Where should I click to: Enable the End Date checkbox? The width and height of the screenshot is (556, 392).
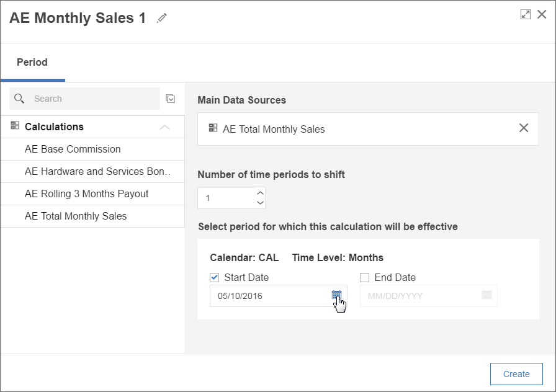(x=365, y=277)
